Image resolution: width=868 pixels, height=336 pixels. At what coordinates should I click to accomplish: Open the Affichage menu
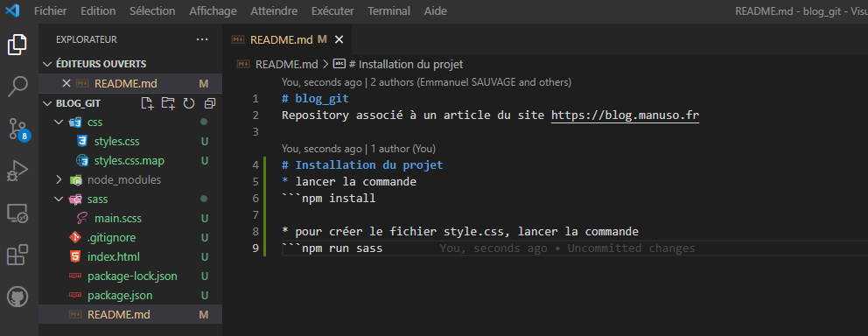(213, 11)
